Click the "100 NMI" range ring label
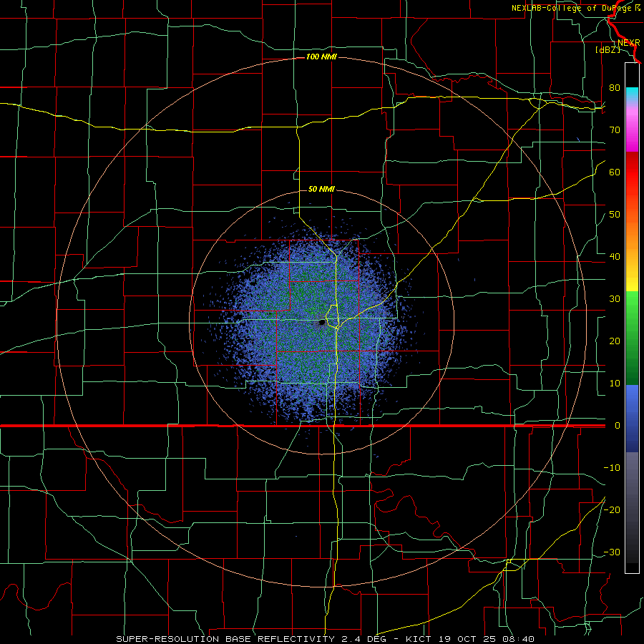The width and height of the screenshot is (644, 644). 321,57
